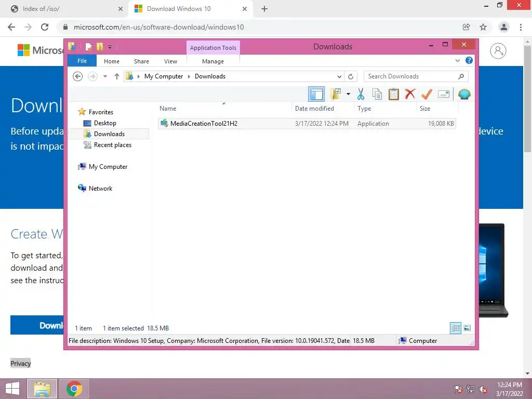This screenshot has height=399, width=532.
Task: Click the Privacy link on Microsoft page
Action: 20,363
